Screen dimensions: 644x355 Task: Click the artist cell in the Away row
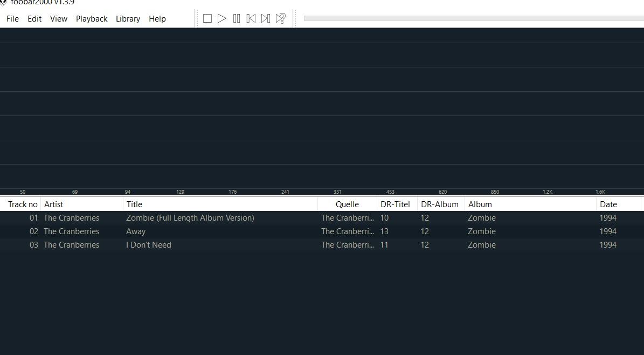[x=72, y=231]
